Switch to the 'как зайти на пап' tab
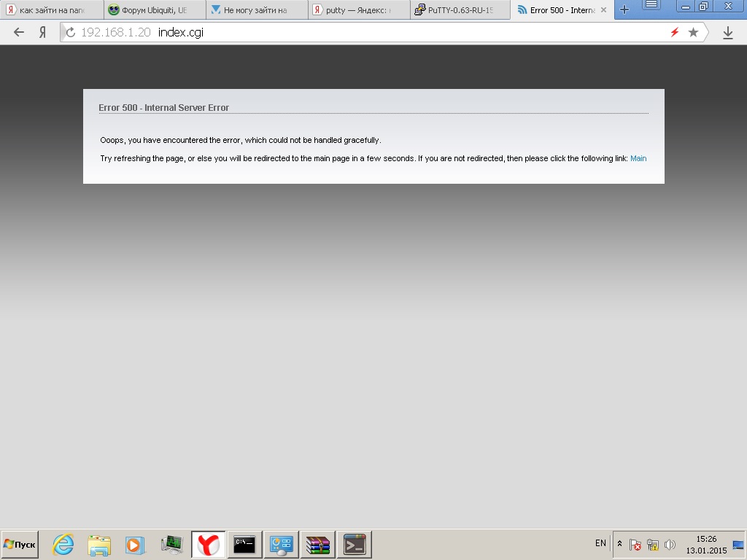Viewport: 747px width, 560px height. coord(52,10)
